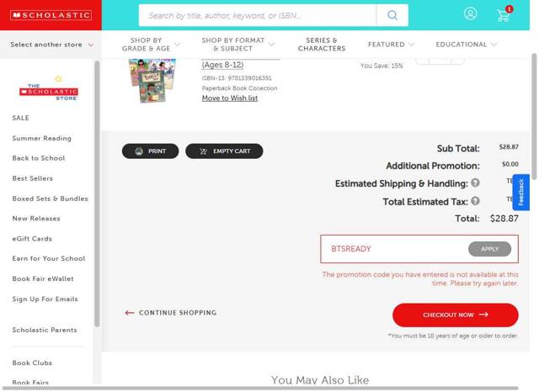The image size is (539, 392).
Task: Click the ISBN-13 number text
Action: [x=237, y=78]
